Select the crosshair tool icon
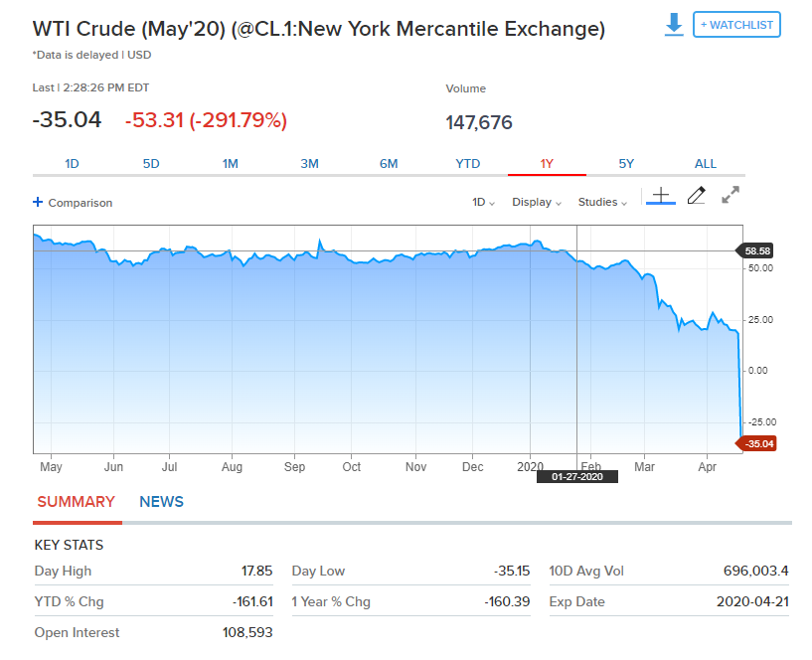The image size is (812, 660). (x=661, y=196)
